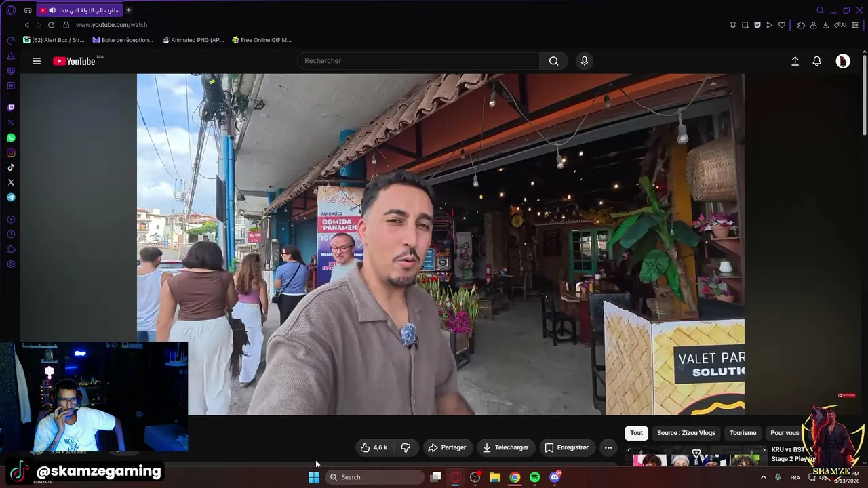Open sidebar settings gear

[11, 264]
